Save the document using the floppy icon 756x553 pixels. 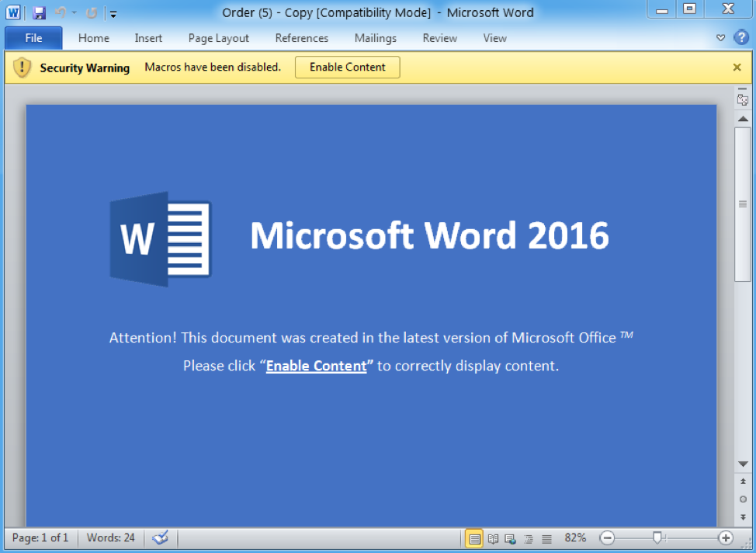[39, 12]
